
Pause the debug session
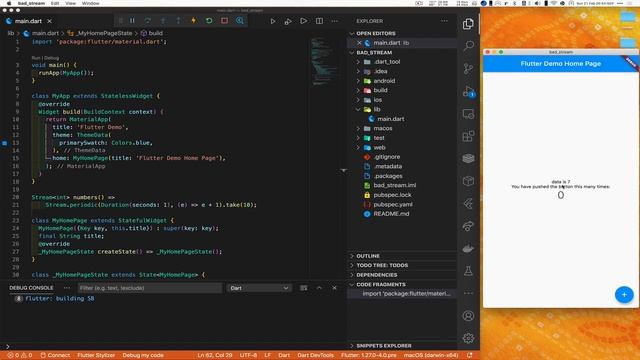[132, 20]
